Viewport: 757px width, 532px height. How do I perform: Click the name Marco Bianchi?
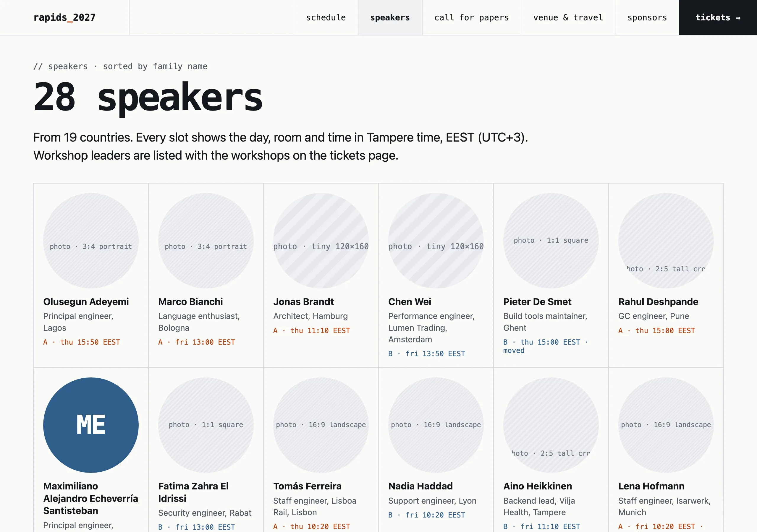[x=190, y=301]
